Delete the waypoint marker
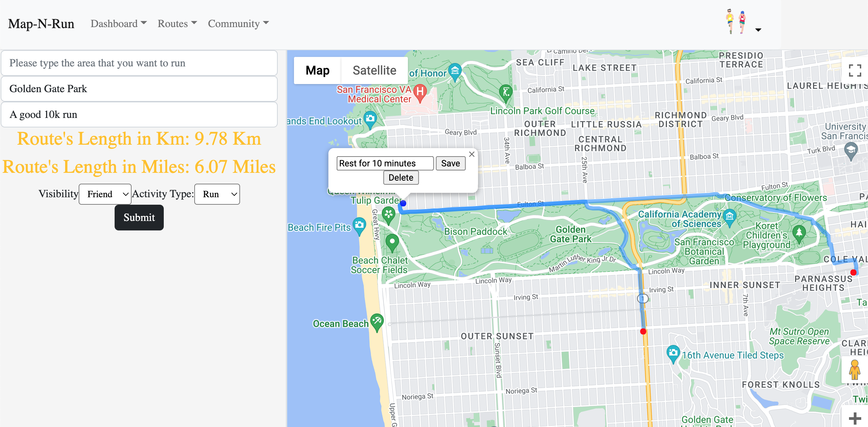The image size is (868, 427). [401, 178]
